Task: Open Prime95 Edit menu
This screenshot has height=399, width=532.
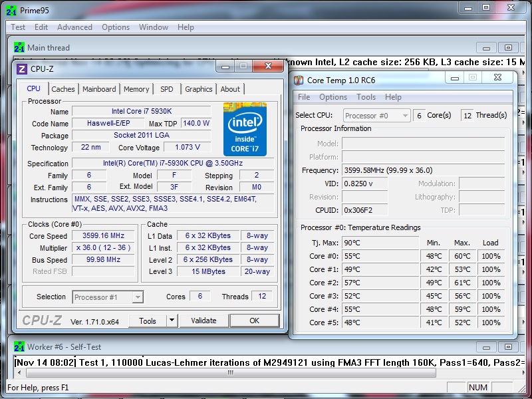Action: 41,27
